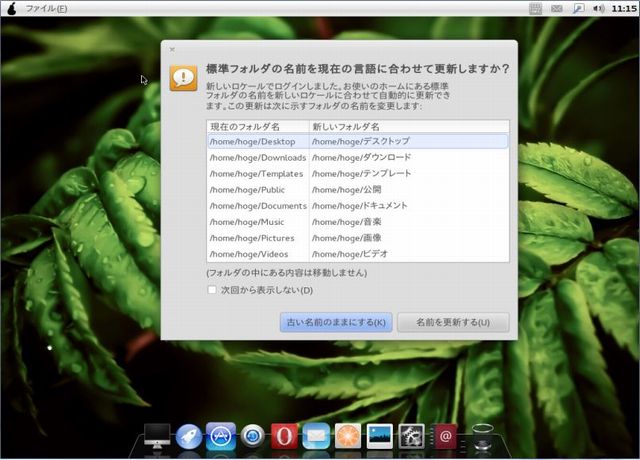640x460 pixels.
Task: Open the App Store icon in dock
Action: 221,436
